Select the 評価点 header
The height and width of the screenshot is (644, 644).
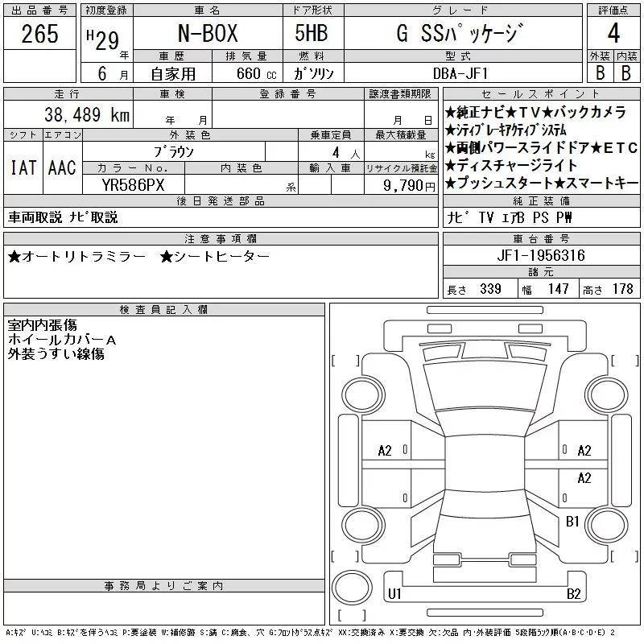click(613, 10)
